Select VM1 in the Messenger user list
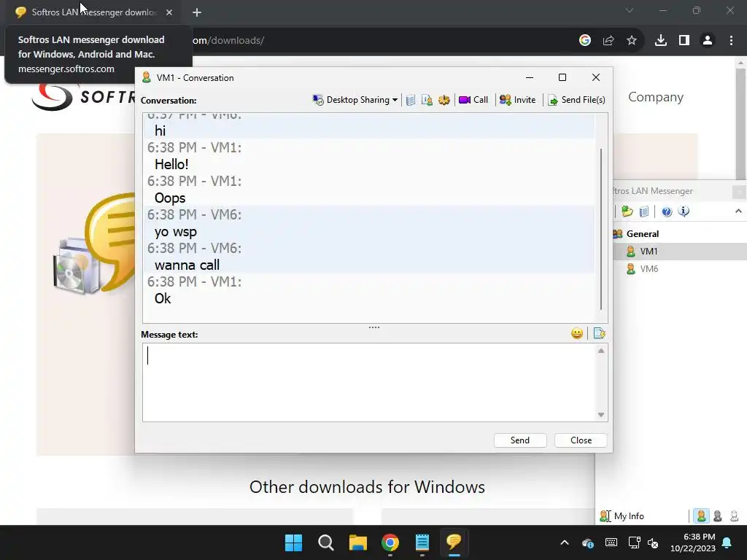 tap(649, 252)
